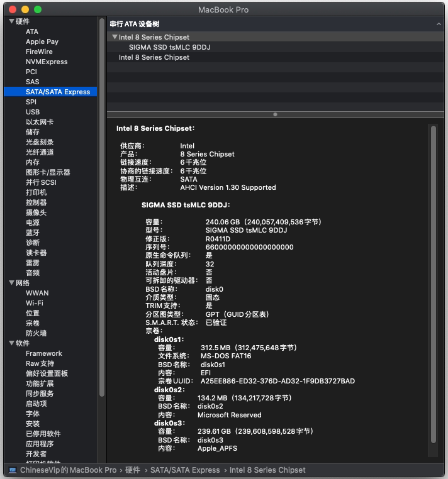The height and width of the screenshot is (479, 448).
Task: Select SATA/SATA Express in the sidebar
Action: click(x=50, y=92)
